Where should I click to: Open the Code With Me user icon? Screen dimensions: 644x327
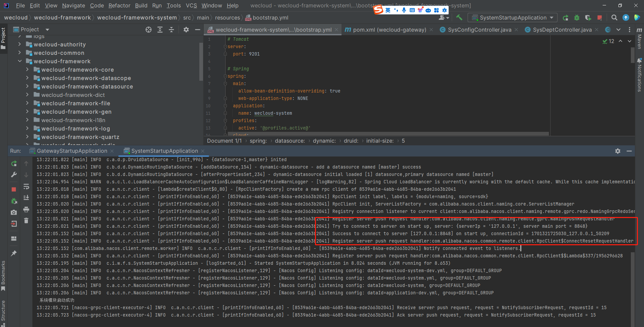tap(444, 17)
